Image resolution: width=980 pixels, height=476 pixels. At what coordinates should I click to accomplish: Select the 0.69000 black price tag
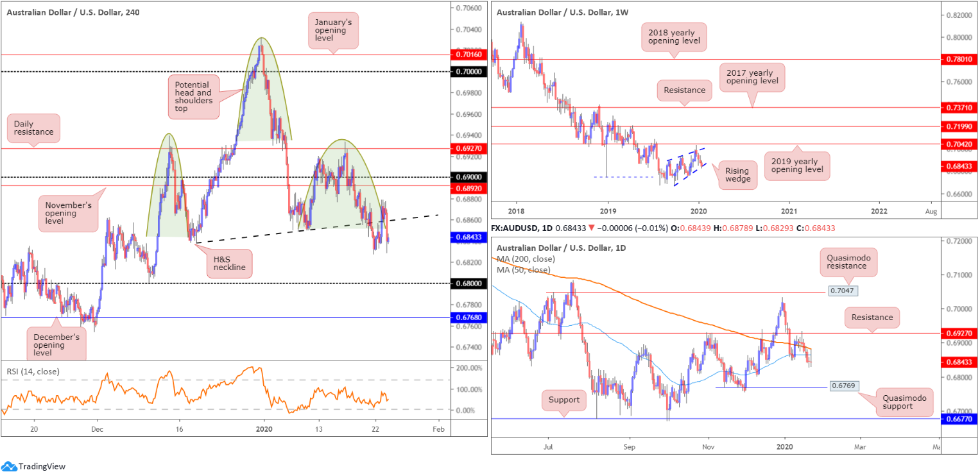469,176
